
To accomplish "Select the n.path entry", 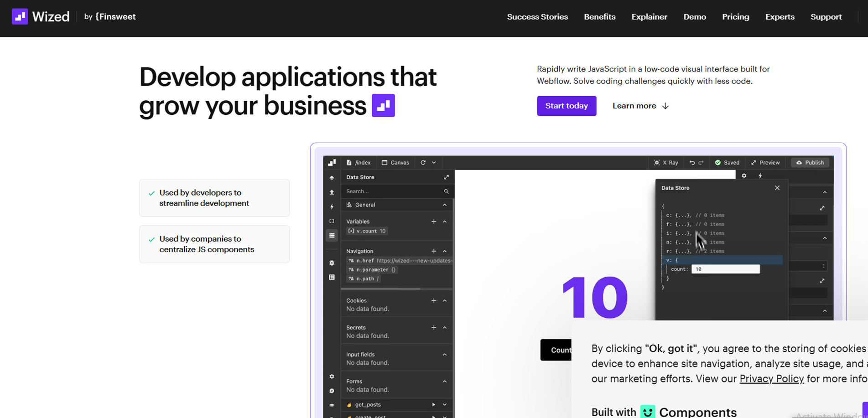I will (364, 279).
